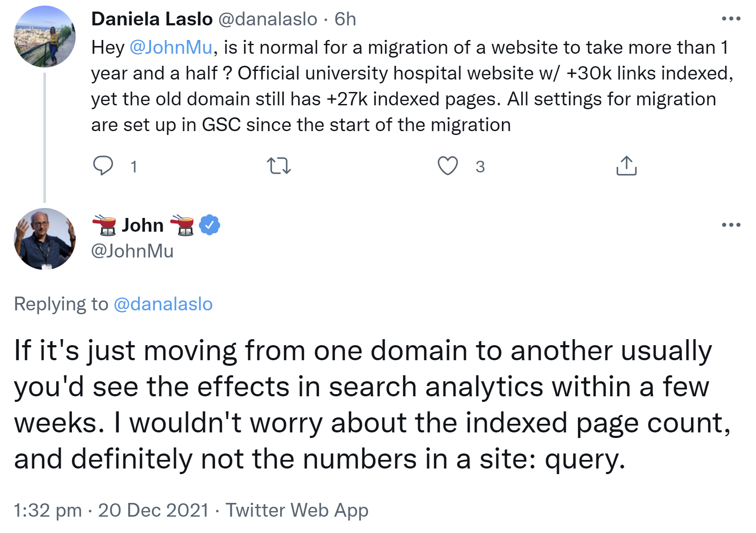Click the @JohnMu mention in Daniela's tweet
The image size is (756, 533).
[x=171, y=47]
